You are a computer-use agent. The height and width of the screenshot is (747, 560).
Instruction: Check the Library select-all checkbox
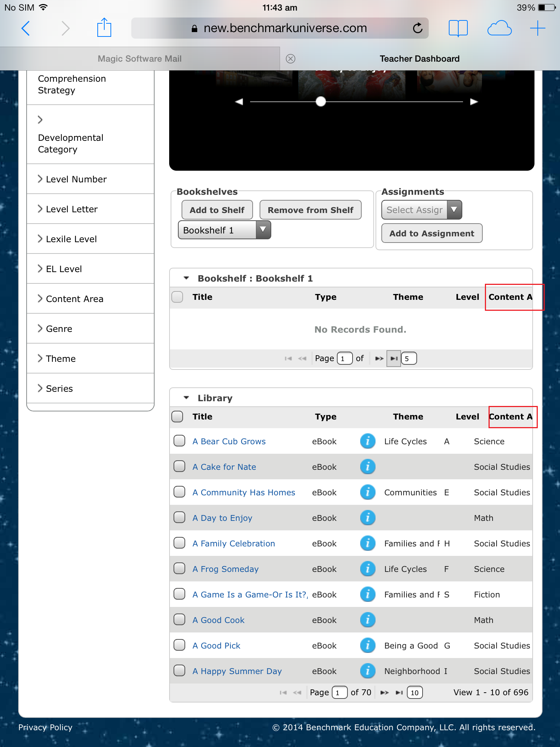point(177,417)
